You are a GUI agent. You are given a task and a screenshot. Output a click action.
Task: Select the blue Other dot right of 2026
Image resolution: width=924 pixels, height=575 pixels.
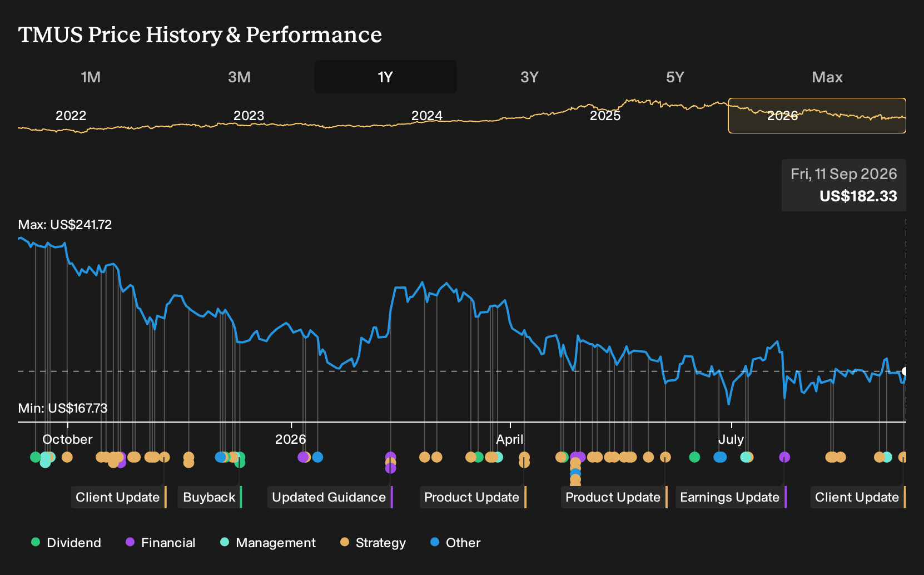click(x=317, y=457)
